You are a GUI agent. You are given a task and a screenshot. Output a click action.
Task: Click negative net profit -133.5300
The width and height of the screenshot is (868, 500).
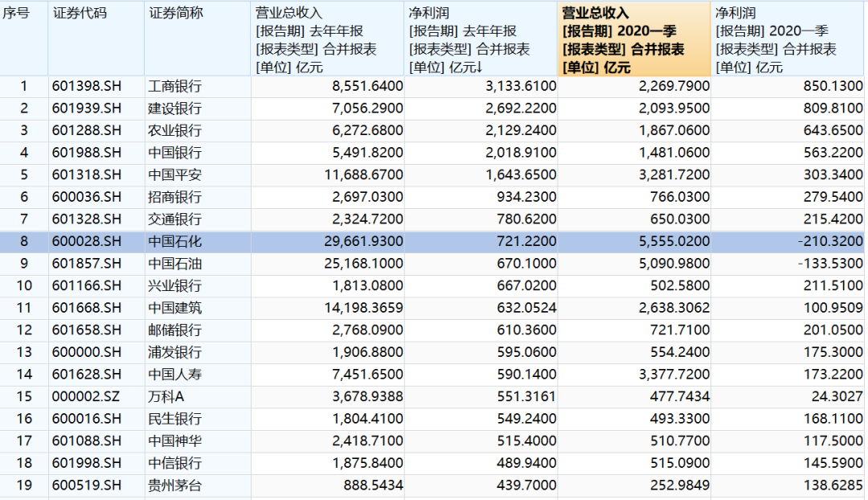tap(830, 264)
